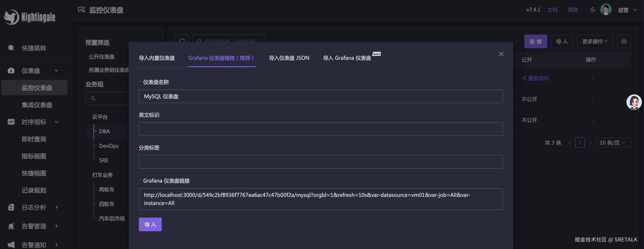Click the floating assistant avatar
The width and height of the screenshot is (644, 249).
pos(634,102)
